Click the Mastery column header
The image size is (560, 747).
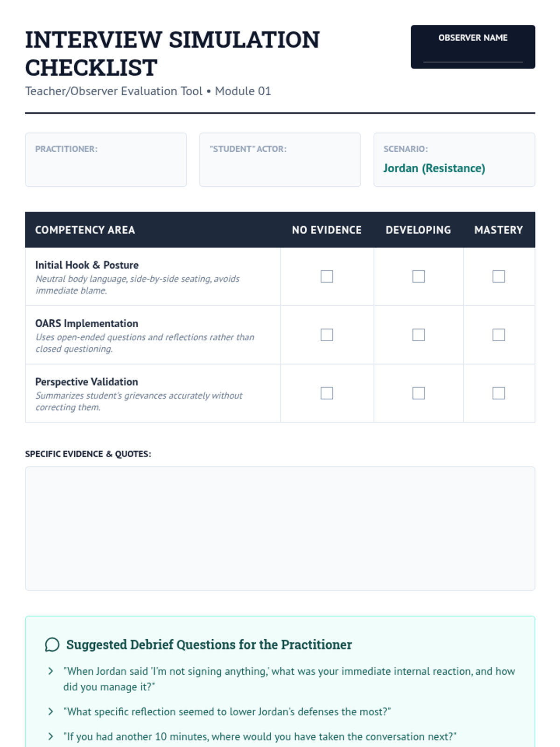click(x=498, y=230)
